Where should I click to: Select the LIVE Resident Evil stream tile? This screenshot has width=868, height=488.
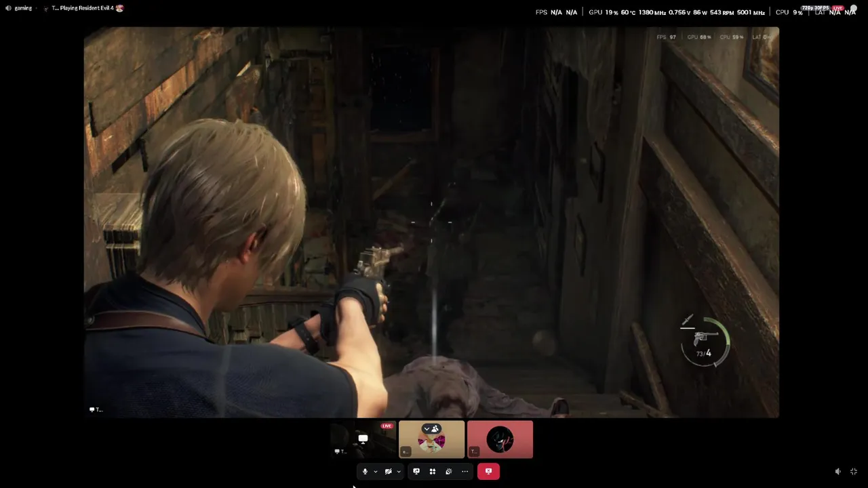pyautogui.click(x=363, y=439)
